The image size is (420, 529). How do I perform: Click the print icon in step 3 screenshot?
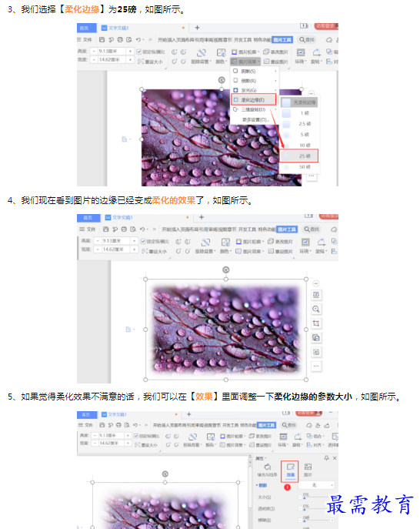120,40
